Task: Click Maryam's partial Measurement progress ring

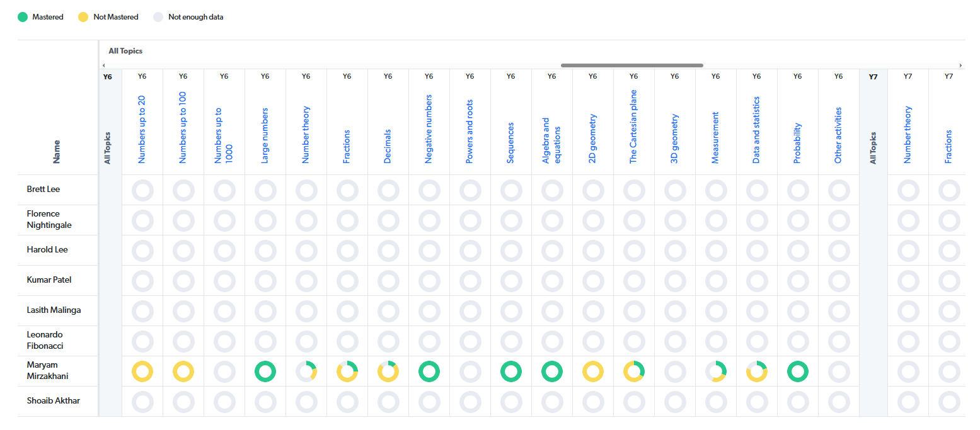Action: point(716,371)
